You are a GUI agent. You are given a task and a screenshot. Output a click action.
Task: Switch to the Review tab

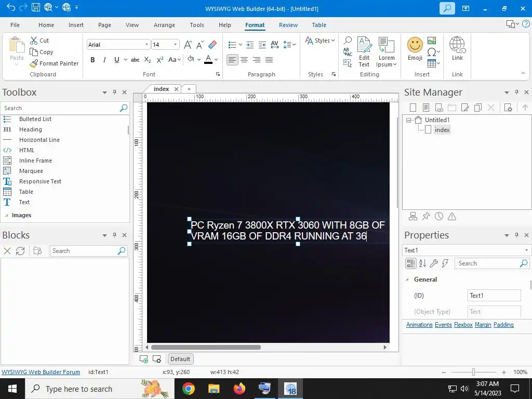(288, 25)
